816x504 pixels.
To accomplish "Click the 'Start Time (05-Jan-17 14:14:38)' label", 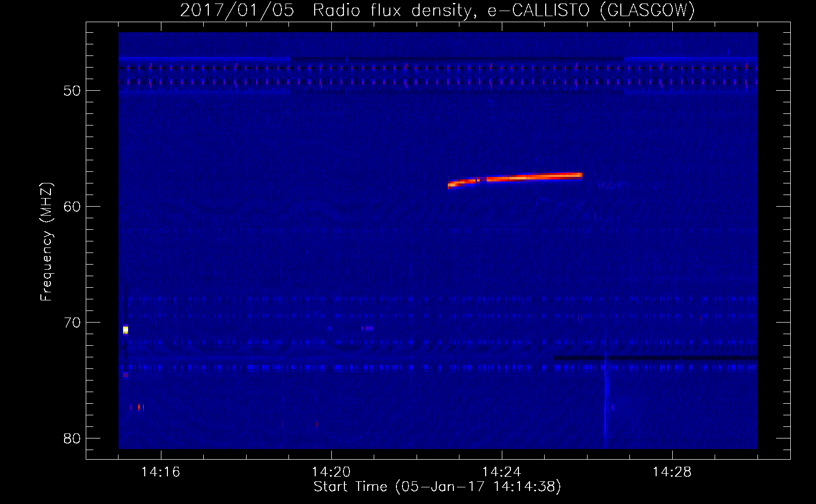I will (437, 487).
